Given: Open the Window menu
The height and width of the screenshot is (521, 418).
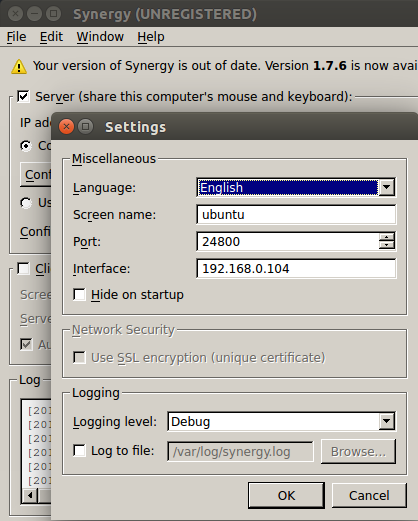Looking at the screenshot, I should pos(100,37).
